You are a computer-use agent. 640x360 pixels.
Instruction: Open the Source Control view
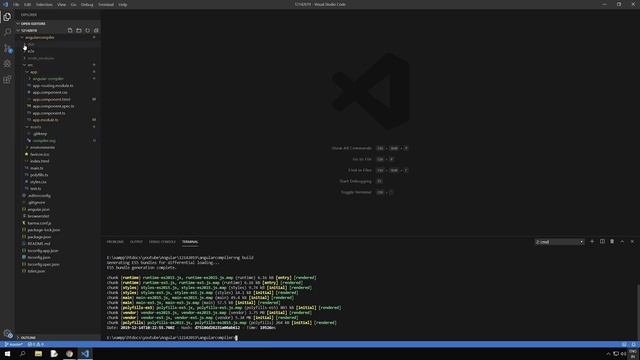[x=7, y=48]
